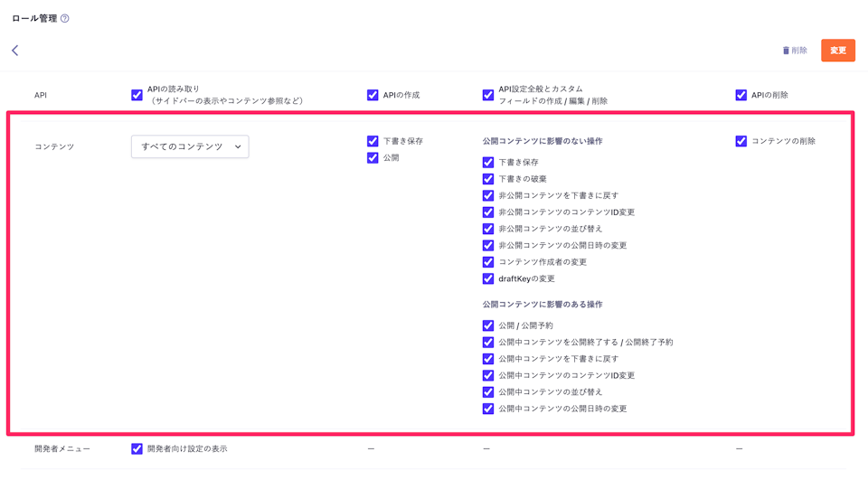Toggle the 公開 / 公開予約 checkbox
868x499 pixels.
pos(488,325)
